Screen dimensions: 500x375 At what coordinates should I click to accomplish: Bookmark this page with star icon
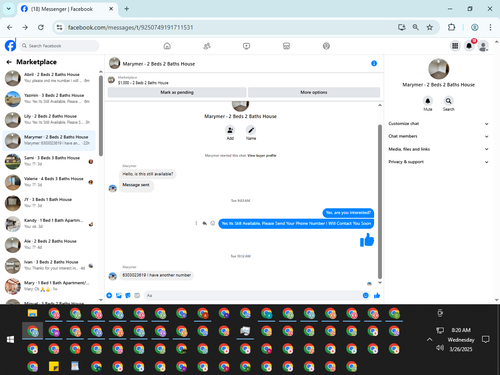click(x=430, y=27)
